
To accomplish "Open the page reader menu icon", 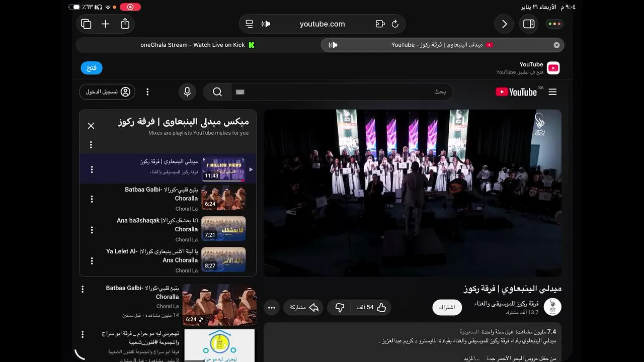I will coord(249,24).
